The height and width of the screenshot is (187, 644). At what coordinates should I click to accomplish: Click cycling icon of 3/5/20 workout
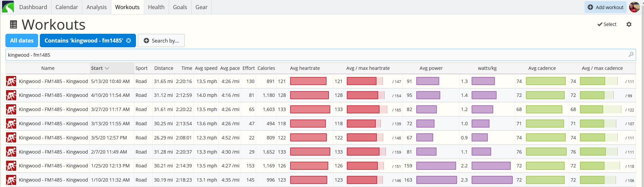point(11,138)
